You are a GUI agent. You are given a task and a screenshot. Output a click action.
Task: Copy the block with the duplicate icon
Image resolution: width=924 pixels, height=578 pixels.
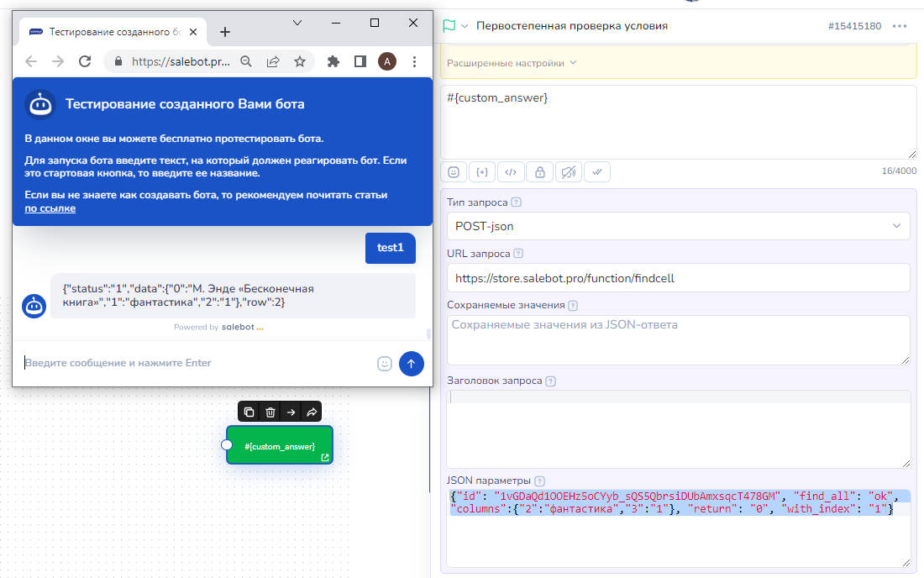pyautogui.click(x=249, y=412)
